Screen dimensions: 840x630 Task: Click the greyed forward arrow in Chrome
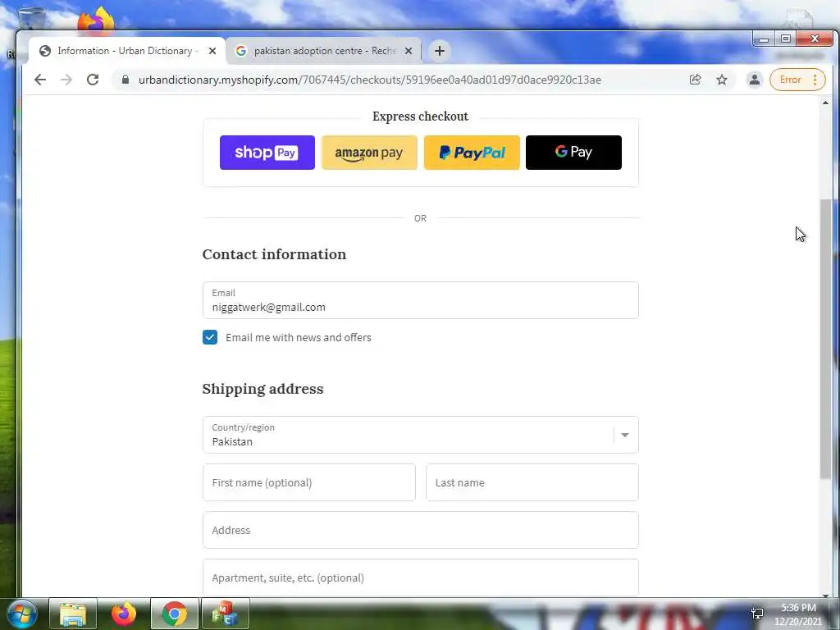tap(66, 80)
